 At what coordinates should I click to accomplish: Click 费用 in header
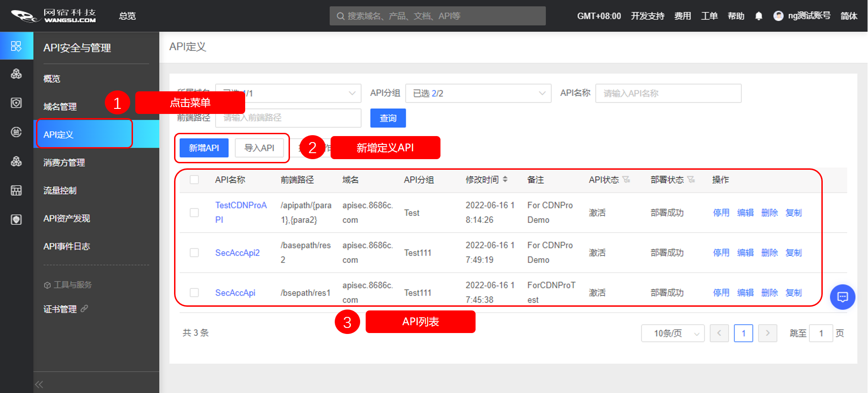[682, 16]
